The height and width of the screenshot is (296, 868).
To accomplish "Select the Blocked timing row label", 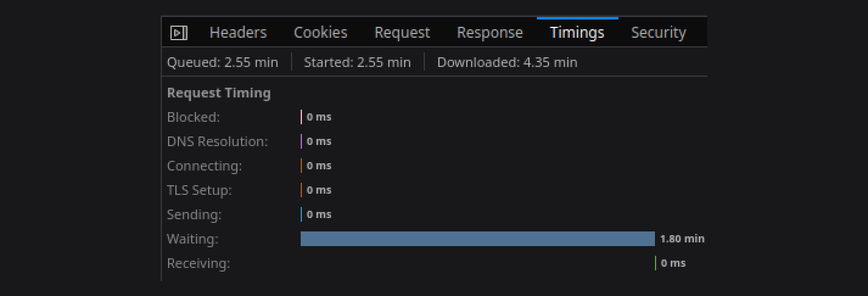I will click(194, 117).
